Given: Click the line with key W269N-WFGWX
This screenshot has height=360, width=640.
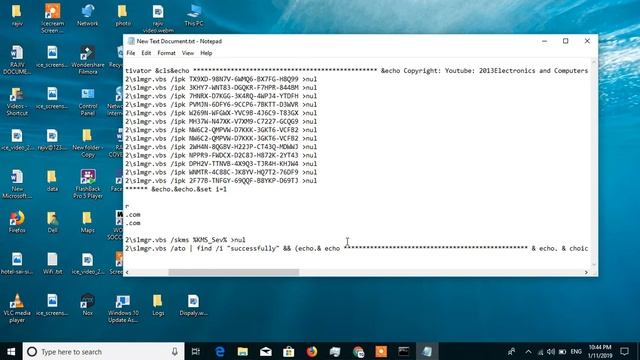Looking at the screenshot, I should pyautogui.click(x=221, y=113).
